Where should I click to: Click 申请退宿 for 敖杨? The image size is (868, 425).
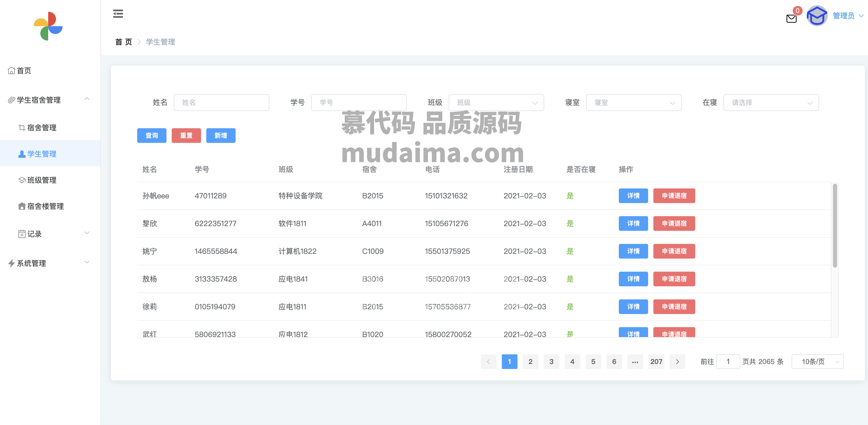[x=674, y=279]
